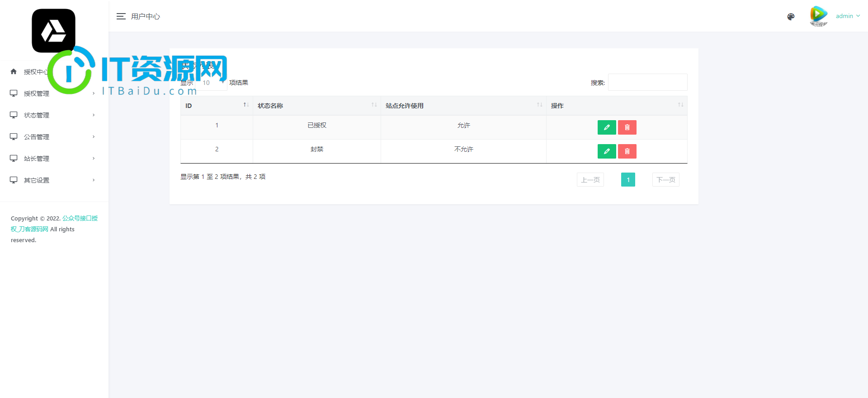Expand the chevron next to 公告管理

(x=94, y=137)
